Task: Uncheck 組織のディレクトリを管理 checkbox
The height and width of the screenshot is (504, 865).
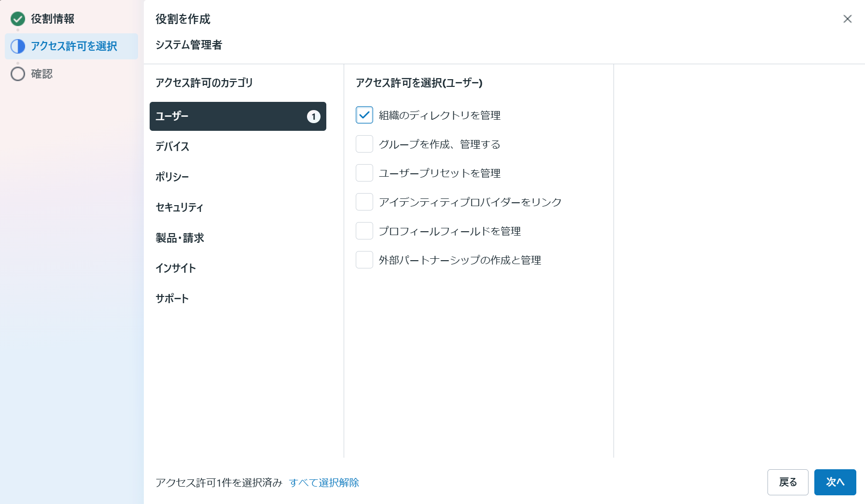Action: pos(364,115)
